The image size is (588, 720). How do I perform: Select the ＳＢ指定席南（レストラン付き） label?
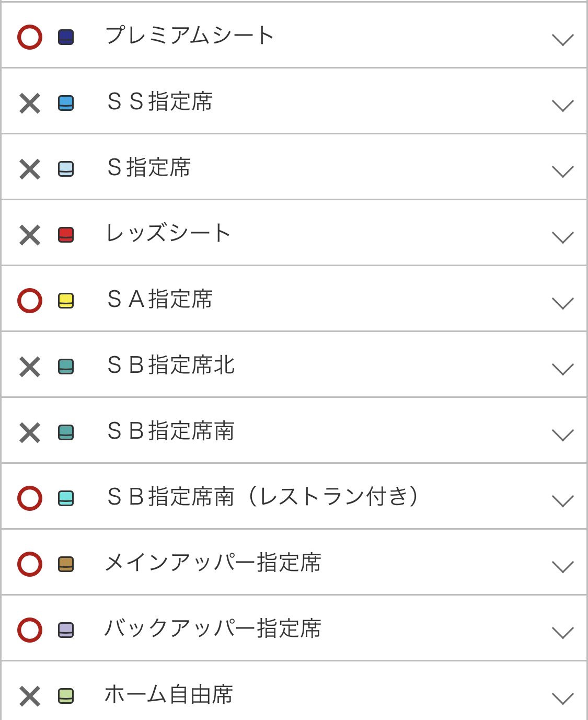(x=263, y=497)
